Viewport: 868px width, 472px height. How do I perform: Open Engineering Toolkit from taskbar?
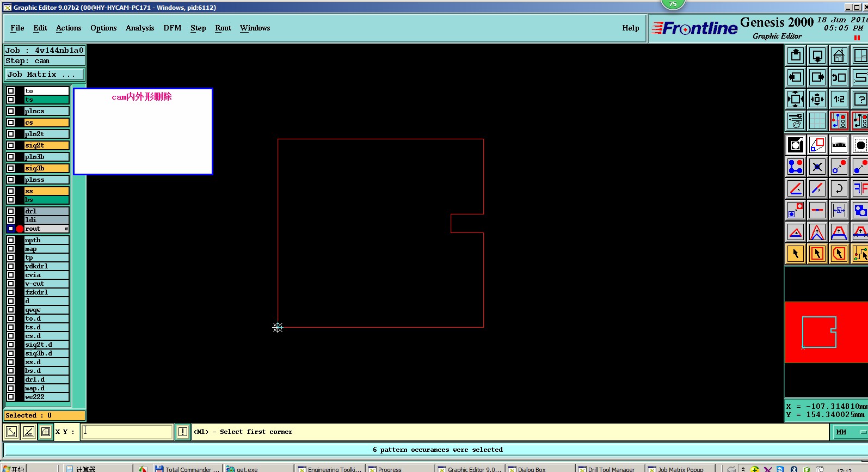click(x=329, y=469)
